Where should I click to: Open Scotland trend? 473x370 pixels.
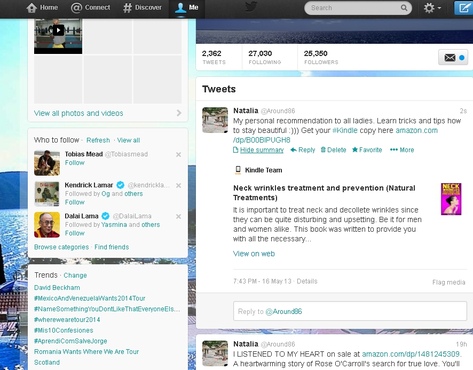pyautogui.click(x=47, y=362)
